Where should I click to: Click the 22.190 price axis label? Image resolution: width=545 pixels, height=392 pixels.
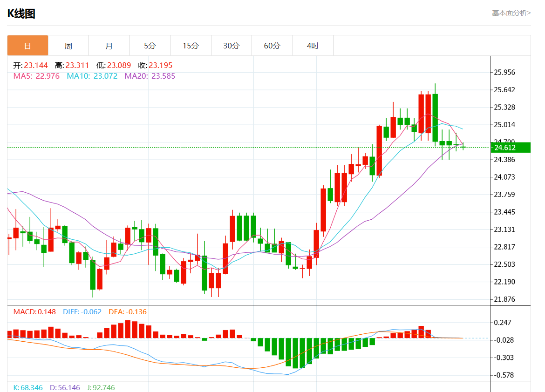tap(504, 282)
